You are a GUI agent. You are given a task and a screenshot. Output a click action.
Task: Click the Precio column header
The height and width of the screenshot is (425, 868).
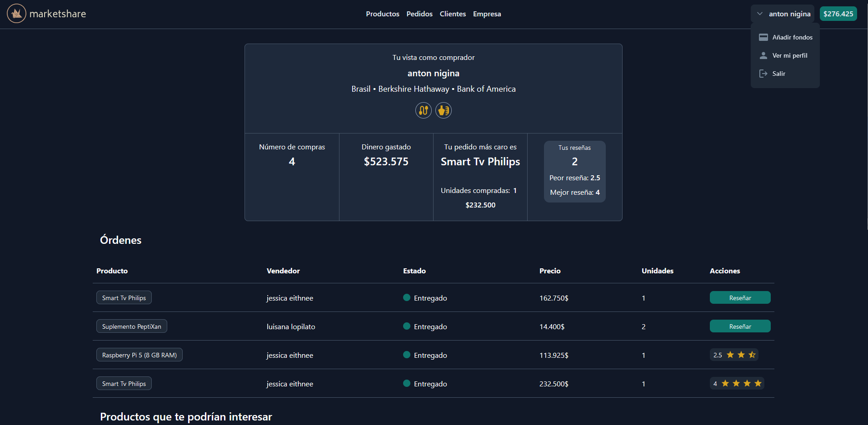(x=550, y=271)
